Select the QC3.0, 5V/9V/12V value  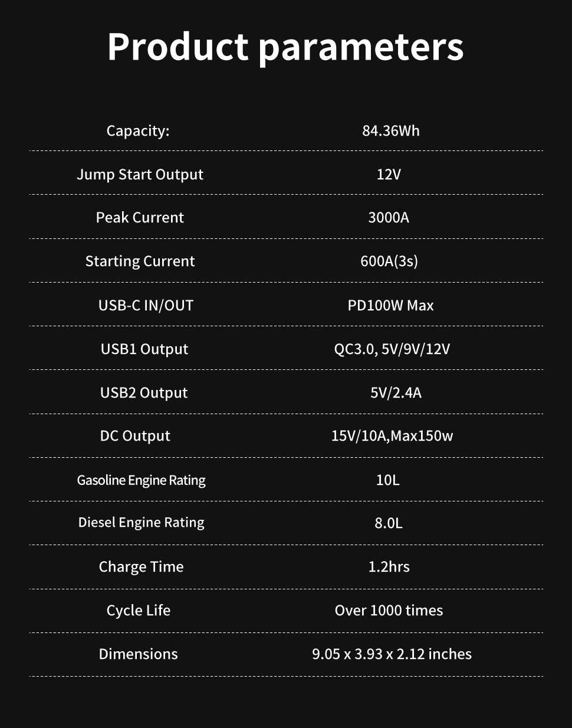[392, 349]
